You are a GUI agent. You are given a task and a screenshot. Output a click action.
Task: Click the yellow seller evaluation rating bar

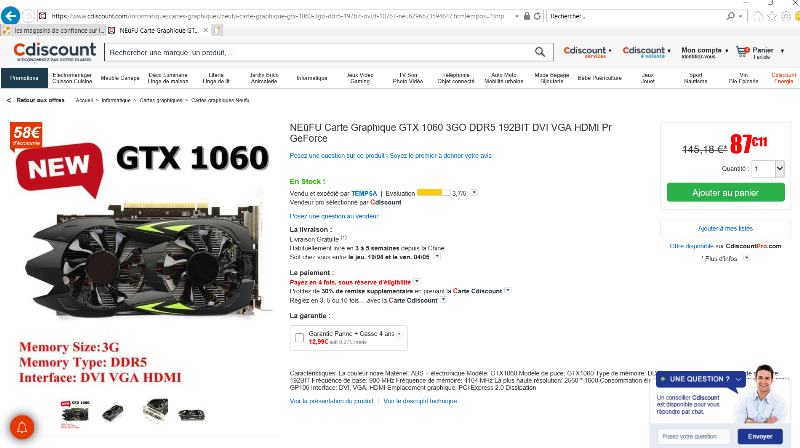[433, 193]
